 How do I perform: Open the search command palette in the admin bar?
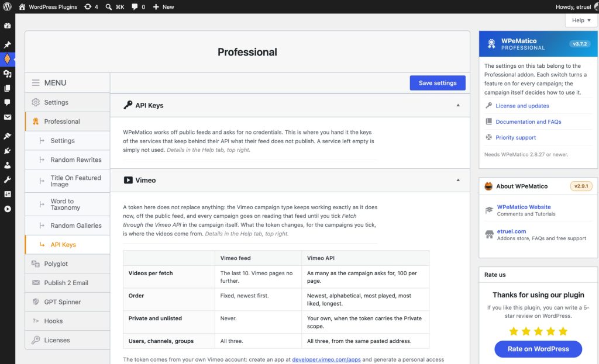click(115, 7)
